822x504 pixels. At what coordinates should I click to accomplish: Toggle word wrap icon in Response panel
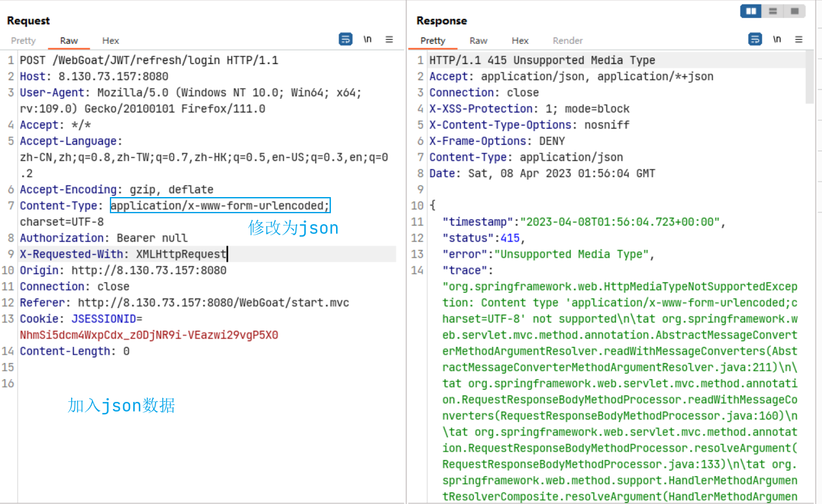click(755, 39)
